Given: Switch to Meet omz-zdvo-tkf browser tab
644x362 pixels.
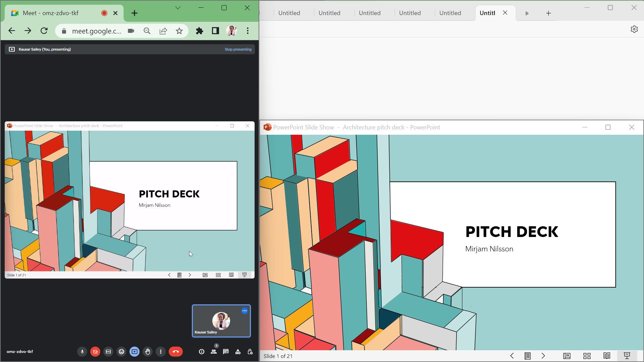Looking at the screenshot, I should [50, 13].
